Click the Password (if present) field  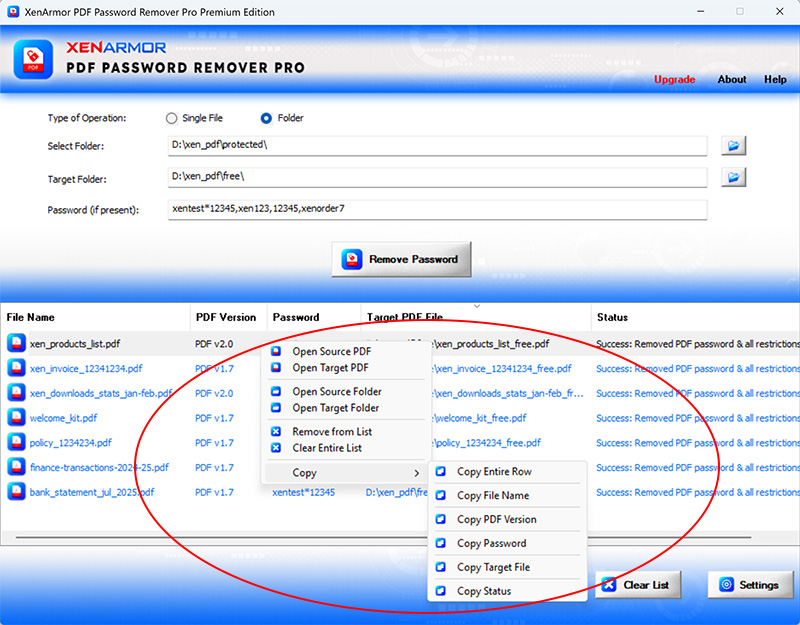[x=437, y=209]
